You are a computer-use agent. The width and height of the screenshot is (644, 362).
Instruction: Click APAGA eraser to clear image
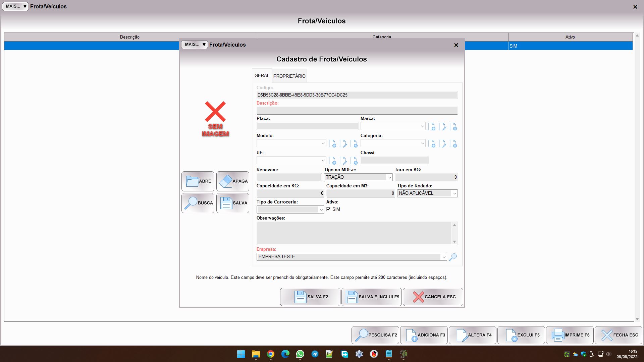click(x=233, y=181)
